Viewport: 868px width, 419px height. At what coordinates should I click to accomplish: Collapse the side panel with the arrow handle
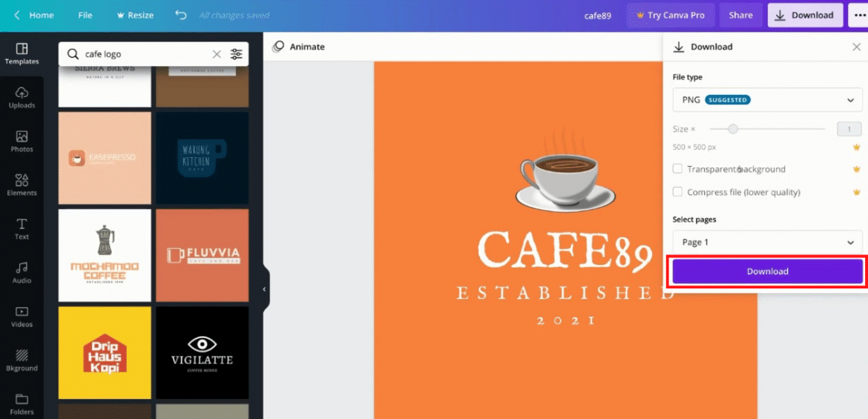[265, 289]
